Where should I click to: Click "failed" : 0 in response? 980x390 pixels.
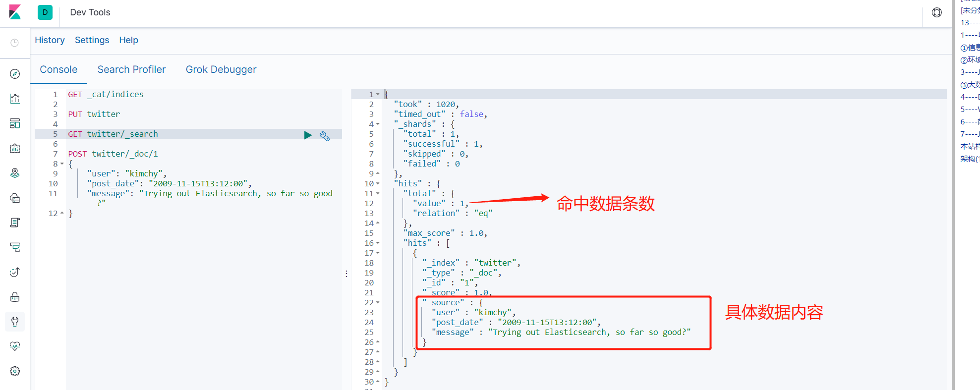point(431,164)
